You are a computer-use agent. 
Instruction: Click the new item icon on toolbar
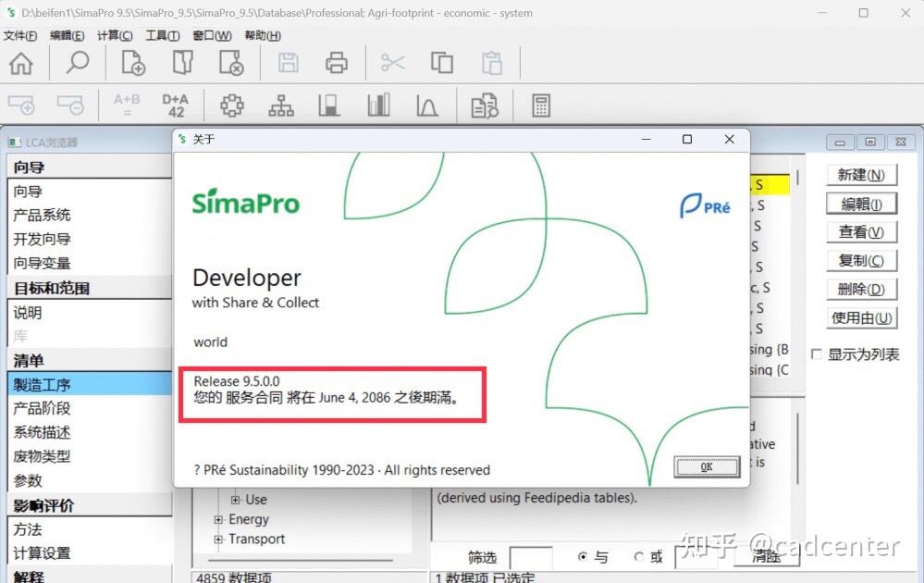(x=131, y=62)
